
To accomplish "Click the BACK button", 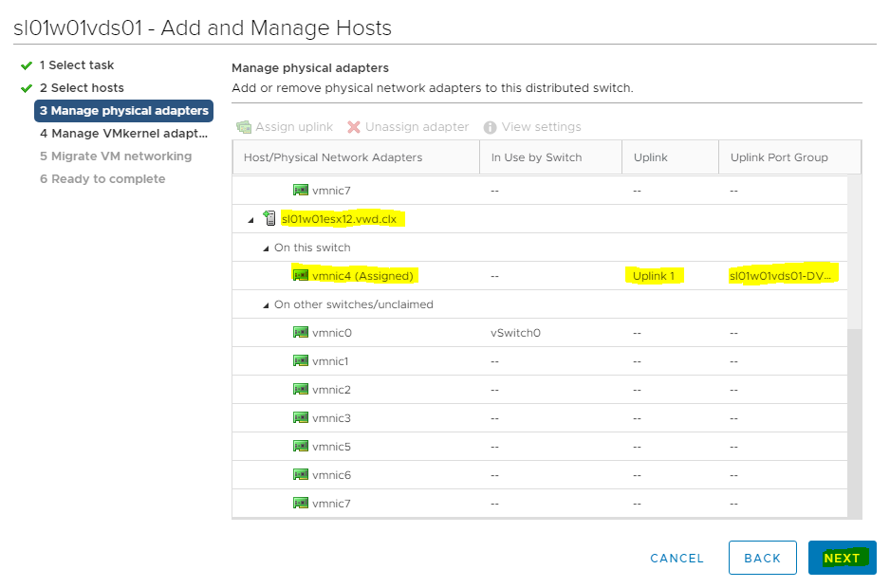I will click(762, 558).
